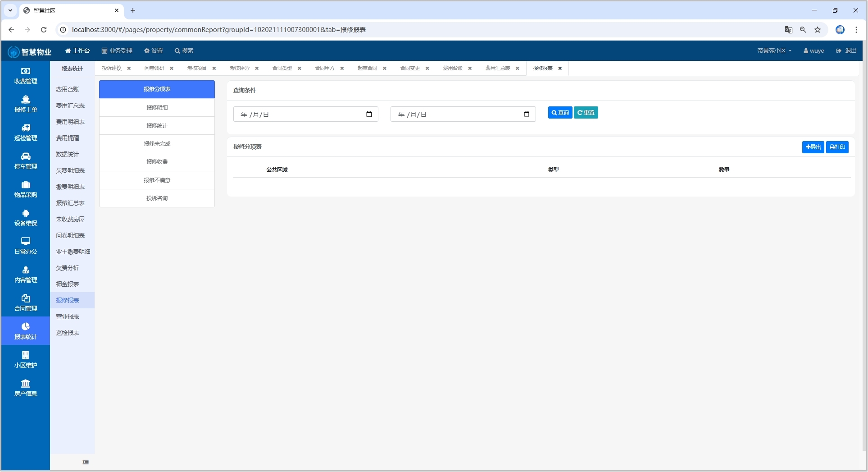The width and height of the screenshot is (868, 472).
Task: Open 房产信息 sidebar module
Action: (x=26, y=388)
